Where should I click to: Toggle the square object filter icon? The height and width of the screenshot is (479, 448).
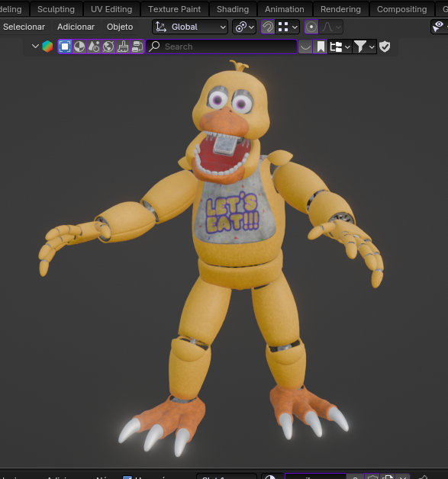click(65, 47)
